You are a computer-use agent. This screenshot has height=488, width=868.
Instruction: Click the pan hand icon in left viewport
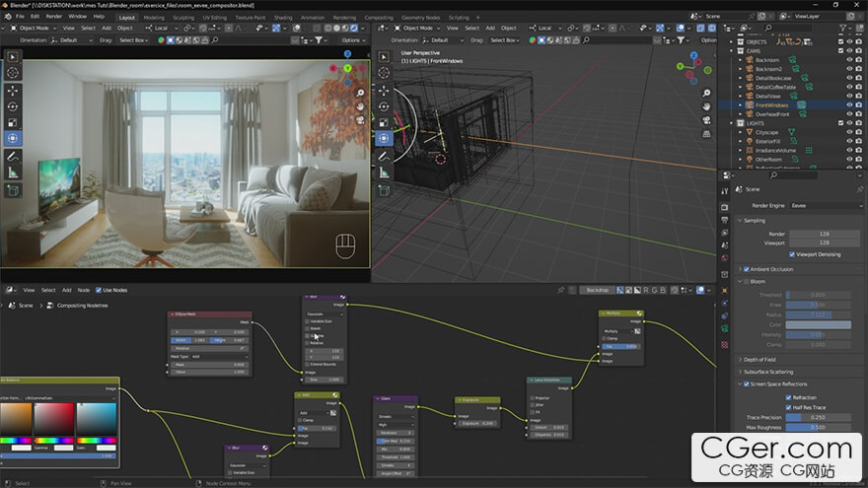(x=360, y=106)
